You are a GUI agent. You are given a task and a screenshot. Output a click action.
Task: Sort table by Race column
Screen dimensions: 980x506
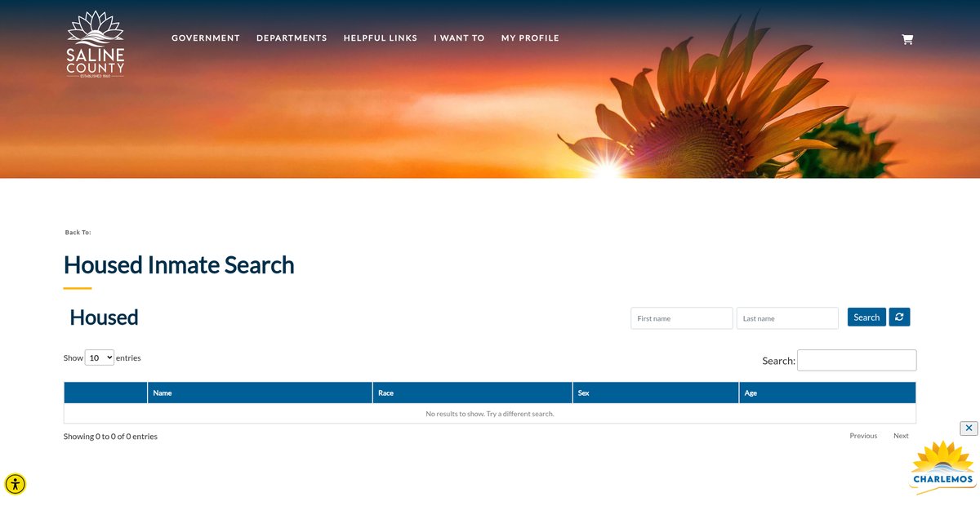[x=472, y=393]
